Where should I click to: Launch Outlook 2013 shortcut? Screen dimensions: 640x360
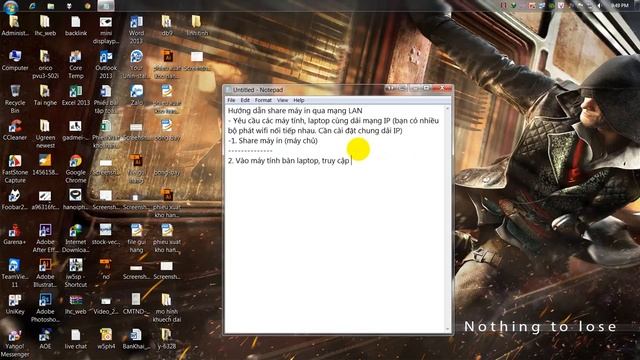pos(106,64)
